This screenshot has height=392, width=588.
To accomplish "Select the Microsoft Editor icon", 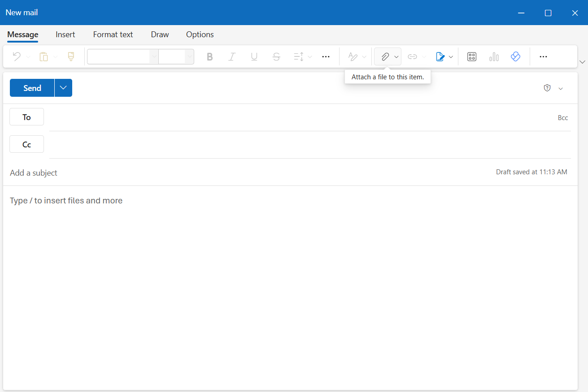I will point(515,56).
